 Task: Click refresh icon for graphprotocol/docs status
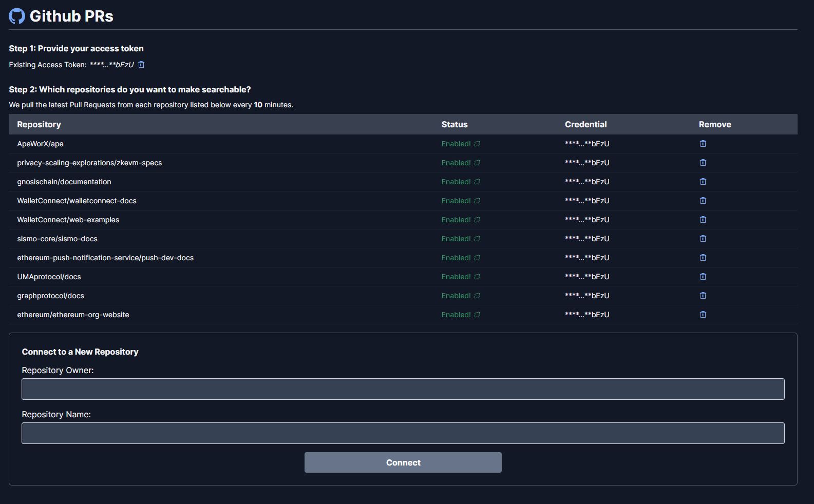(477, 296)
